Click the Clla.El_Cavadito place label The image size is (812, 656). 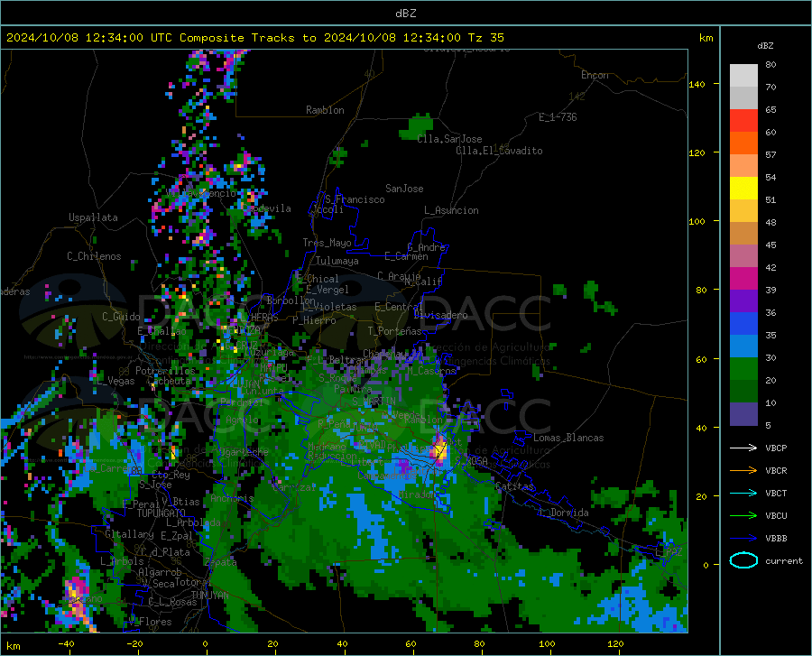coord(499,151)
